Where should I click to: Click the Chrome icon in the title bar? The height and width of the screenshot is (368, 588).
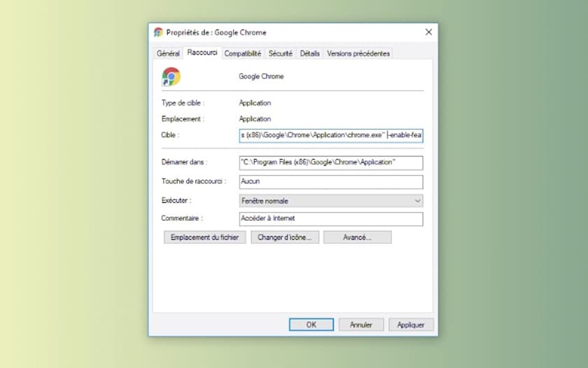(x=158, y=32)
